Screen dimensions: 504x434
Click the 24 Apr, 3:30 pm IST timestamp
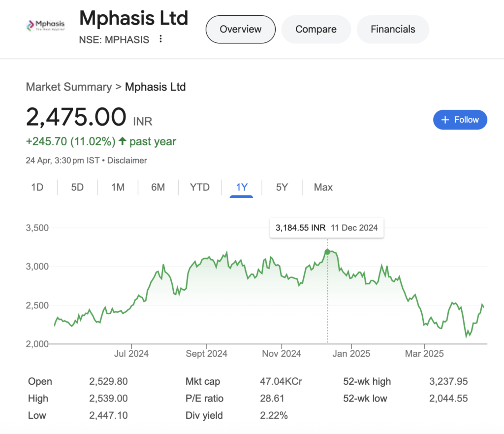tap(63, 161)
